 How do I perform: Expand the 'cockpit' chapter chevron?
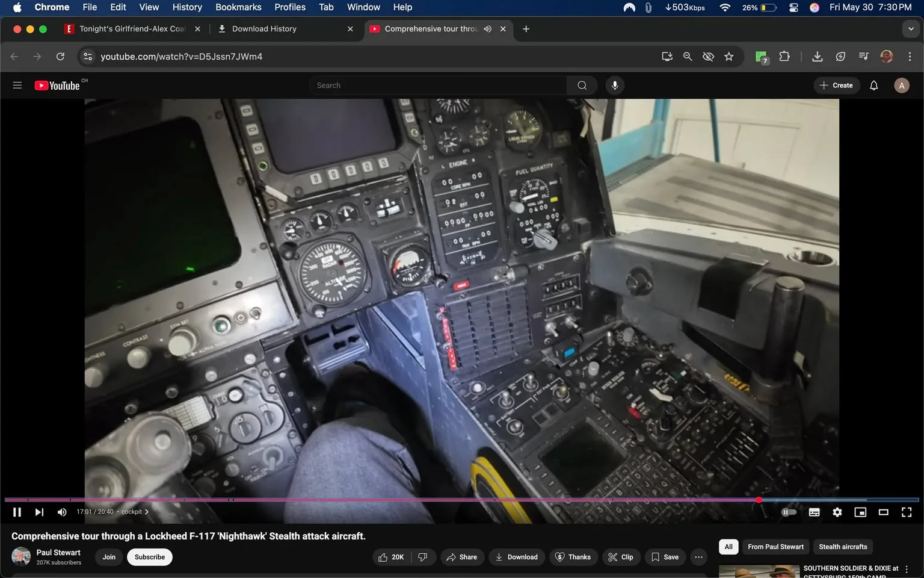pyautogui.click(x=146, y=511)
